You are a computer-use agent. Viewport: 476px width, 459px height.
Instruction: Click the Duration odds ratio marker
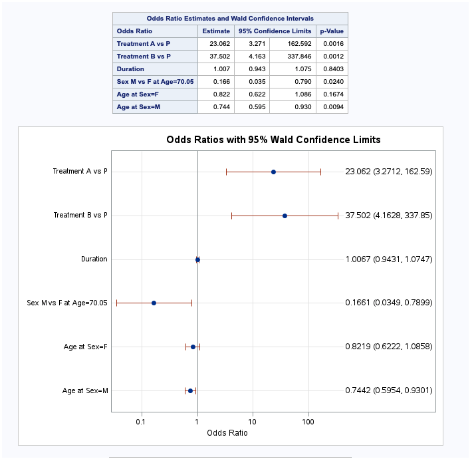197,259
